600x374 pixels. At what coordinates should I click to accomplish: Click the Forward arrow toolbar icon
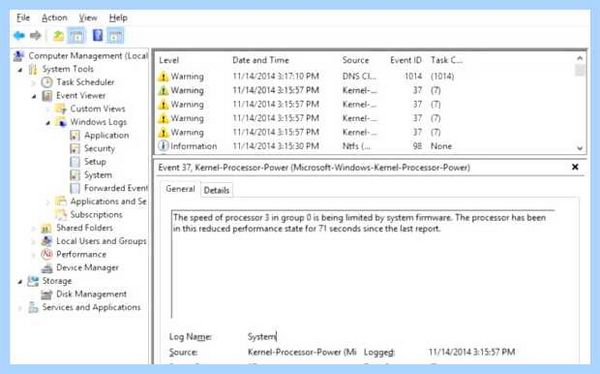35,36
